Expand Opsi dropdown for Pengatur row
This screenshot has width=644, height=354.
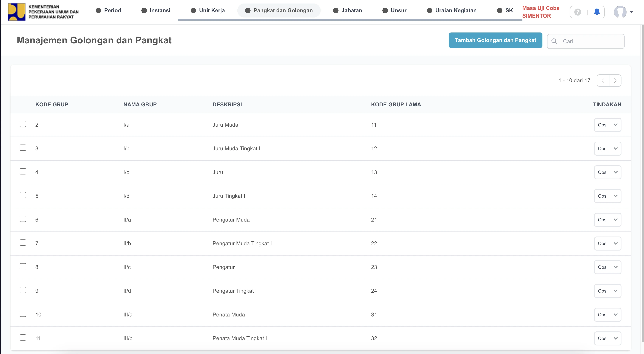point(607,267)
